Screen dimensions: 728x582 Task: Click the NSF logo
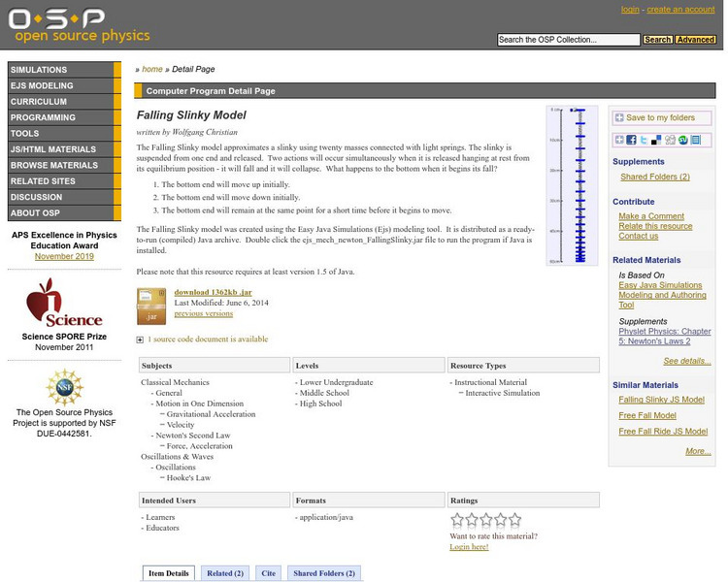coord(64,387)
